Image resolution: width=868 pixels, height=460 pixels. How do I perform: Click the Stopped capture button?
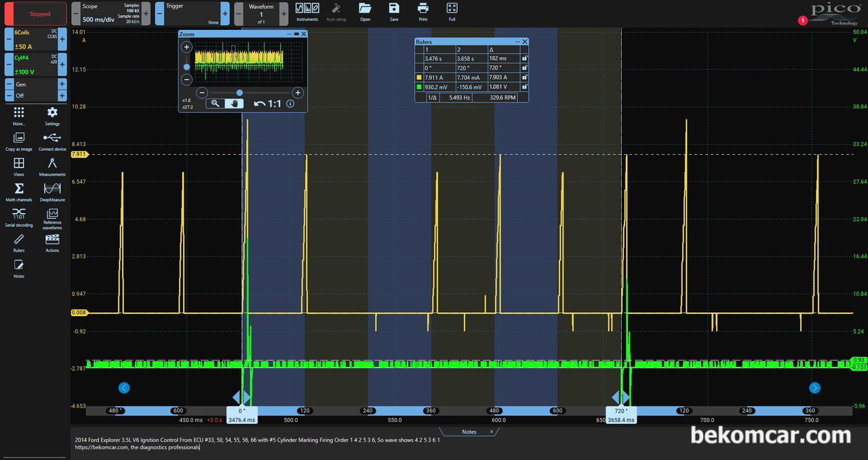pos(36,14)
